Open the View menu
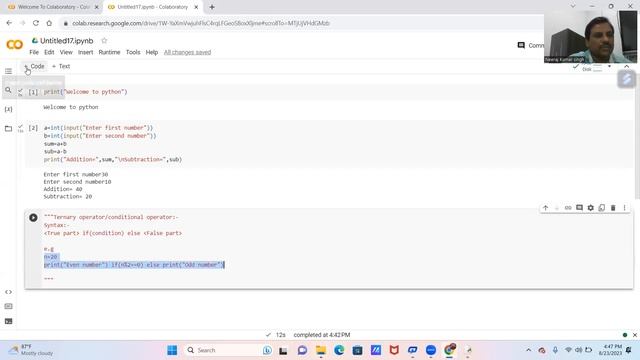640x360 pixels. pyautogui.click(x=66, y=52)
